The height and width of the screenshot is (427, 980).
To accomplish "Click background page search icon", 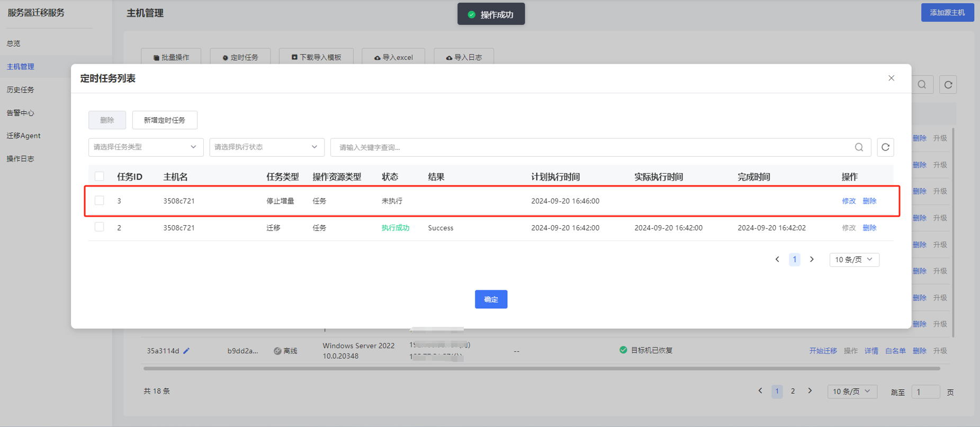I will click(922, 85).
